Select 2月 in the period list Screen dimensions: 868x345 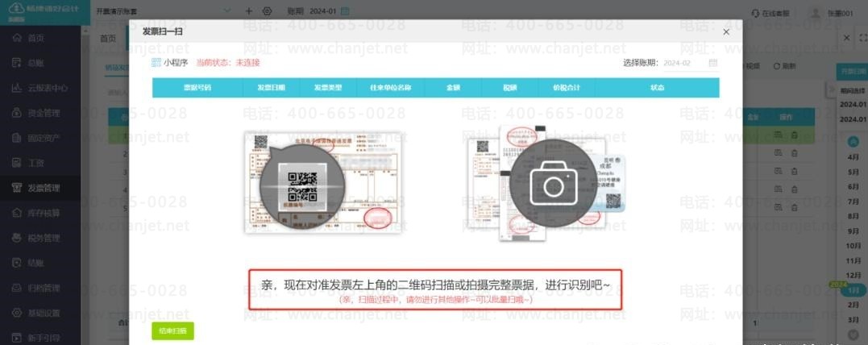853,306
